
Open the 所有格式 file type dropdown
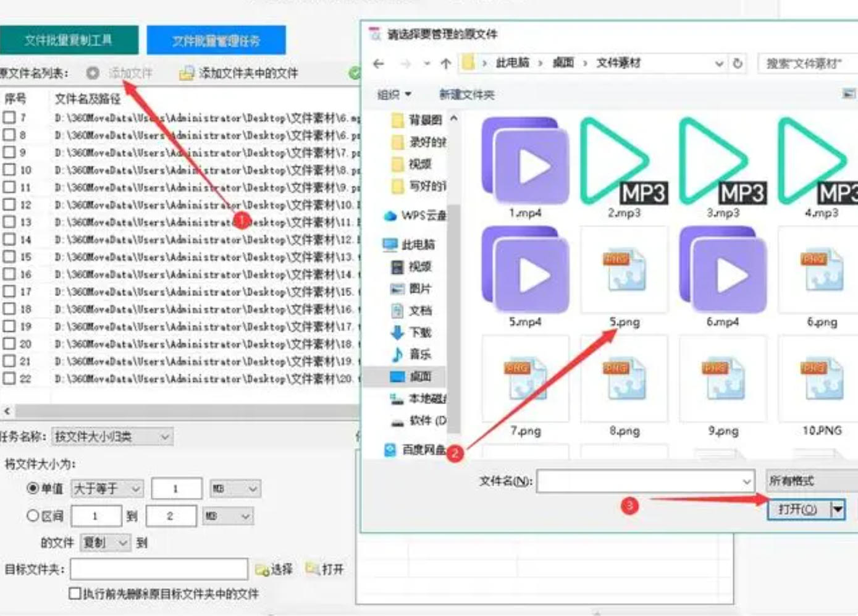coord(812,481)
